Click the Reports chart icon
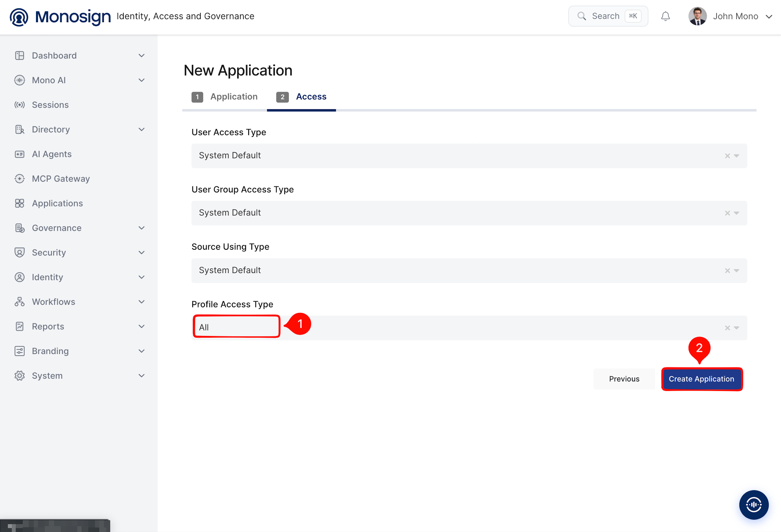This screenshot has height=532, width=781. tap(19, 326)
